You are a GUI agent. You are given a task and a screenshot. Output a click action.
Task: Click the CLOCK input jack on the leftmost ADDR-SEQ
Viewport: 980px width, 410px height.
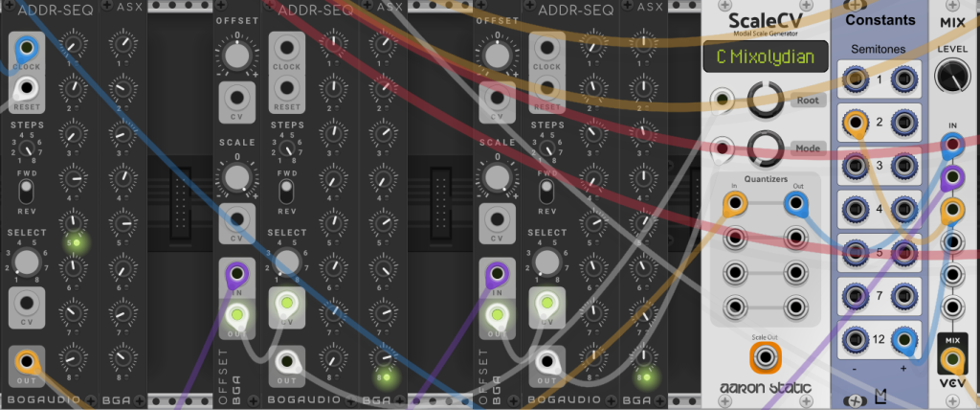click(26, 48)
